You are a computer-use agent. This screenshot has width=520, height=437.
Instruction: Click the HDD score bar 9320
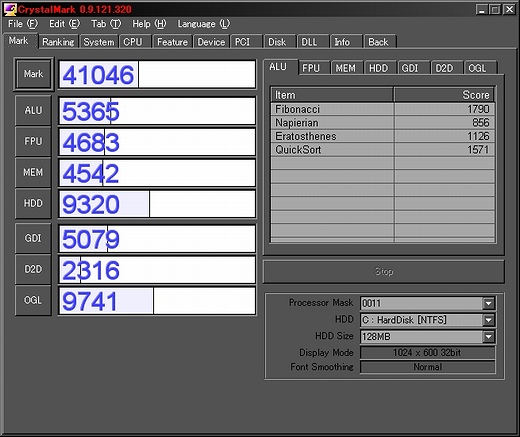tap(157, 204)
